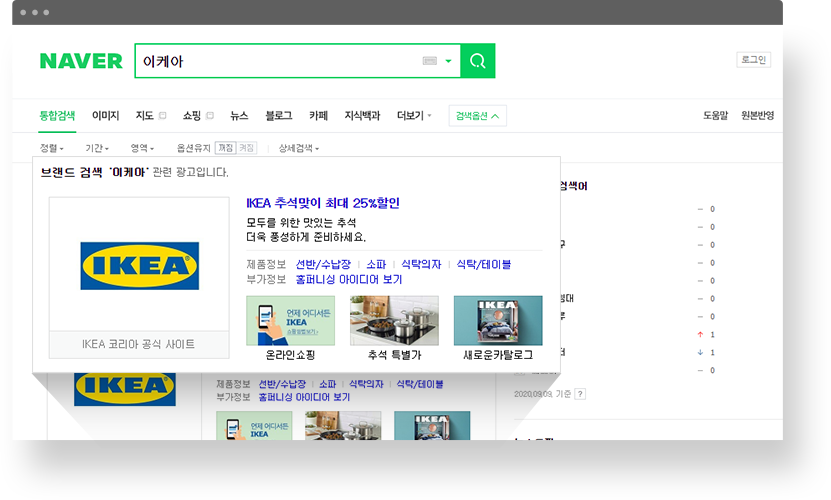The width and height of the screenshot is (831, 500).
Task: Switch to the 카페 tab
Action: coord(319,116)
